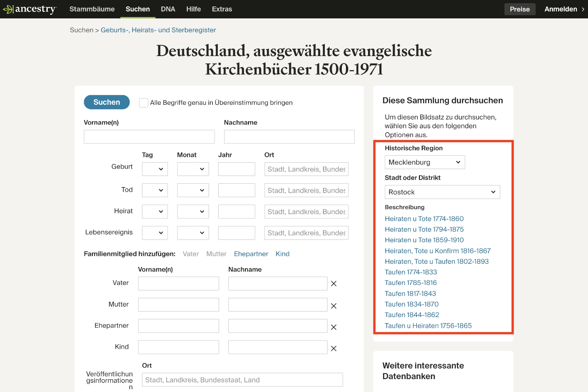
Task: Click the Ancestry logo in header
Action: click(30, 9)
